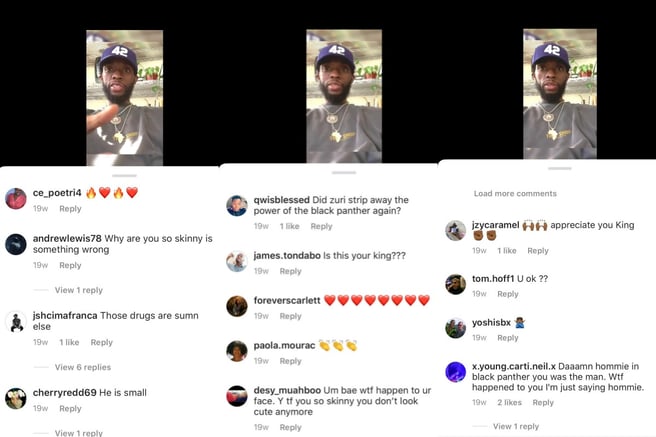This screenshot has height=437, width=656.
Task: Tap desy_muahboo's avatar
Action: (x=237, y=396)
